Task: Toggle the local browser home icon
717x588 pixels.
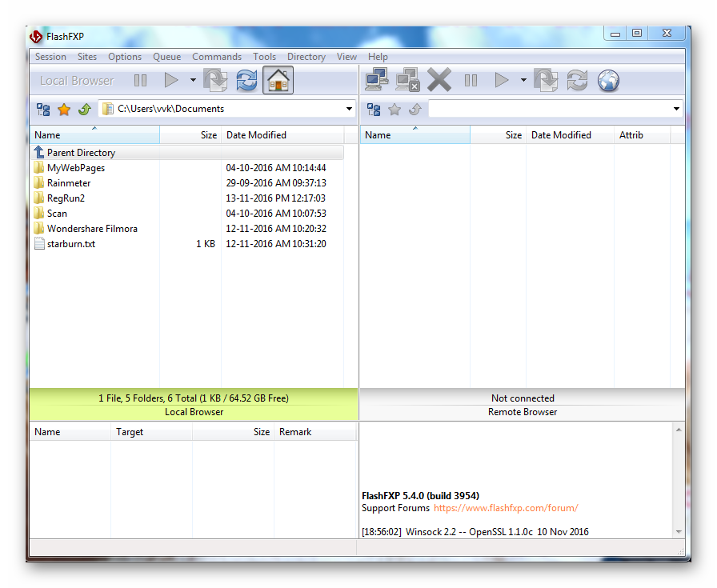Action: 278,81
